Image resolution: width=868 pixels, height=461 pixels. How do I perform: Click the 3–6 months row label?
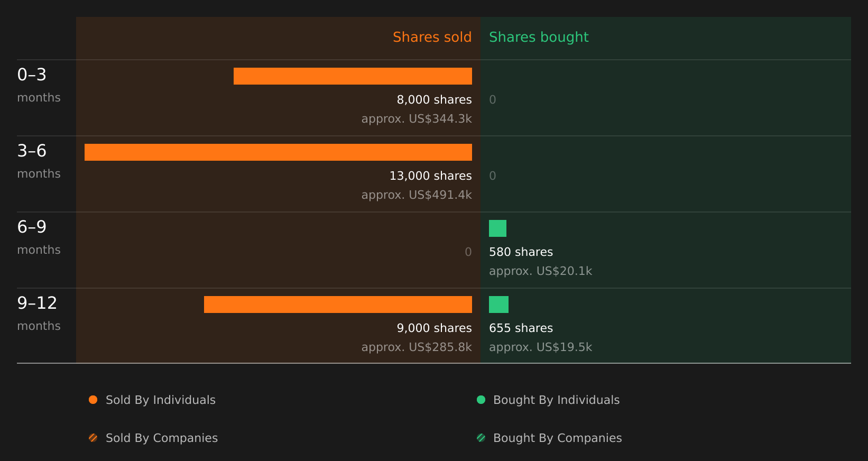pyautogui.click(x=39, y=161)
